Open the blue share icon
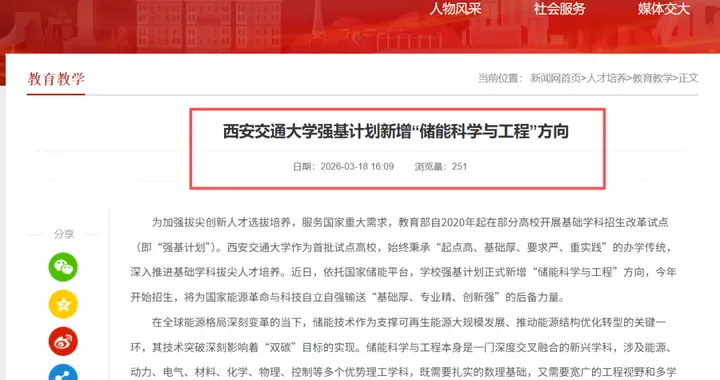 63,373
